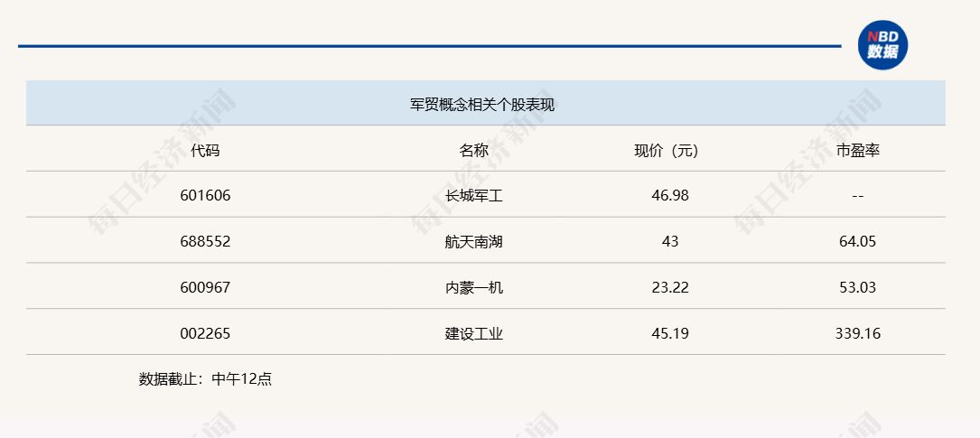980x438 pixels.
Task: Open the 建设工业 stock name
Action: (x=473, y=333)
